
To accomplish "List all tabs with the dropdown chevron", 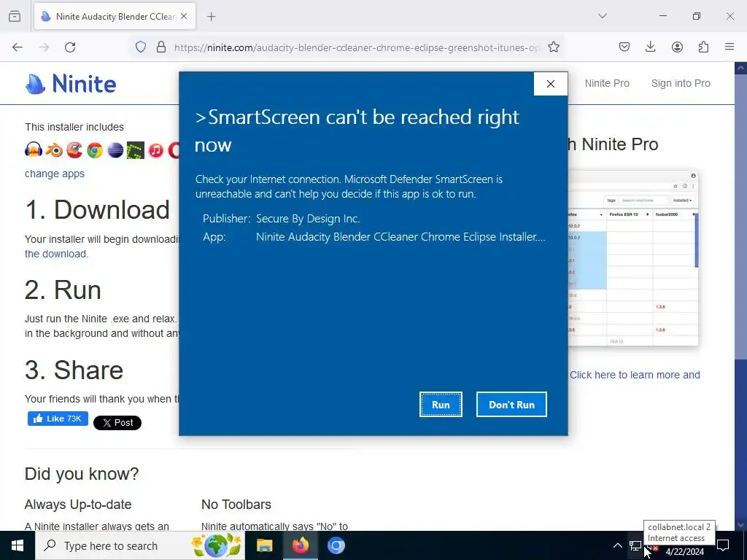I will (602, 16).
